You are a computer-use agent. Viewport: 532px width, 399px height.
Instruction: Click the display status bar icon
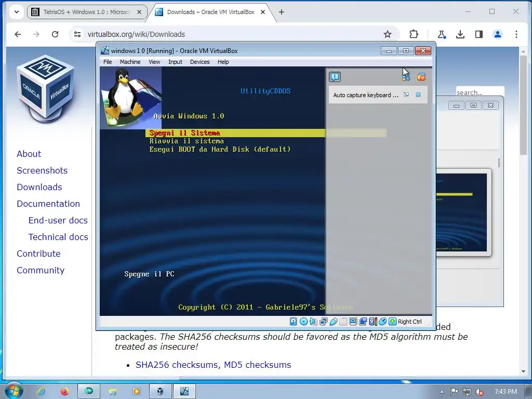click(353, 321)
